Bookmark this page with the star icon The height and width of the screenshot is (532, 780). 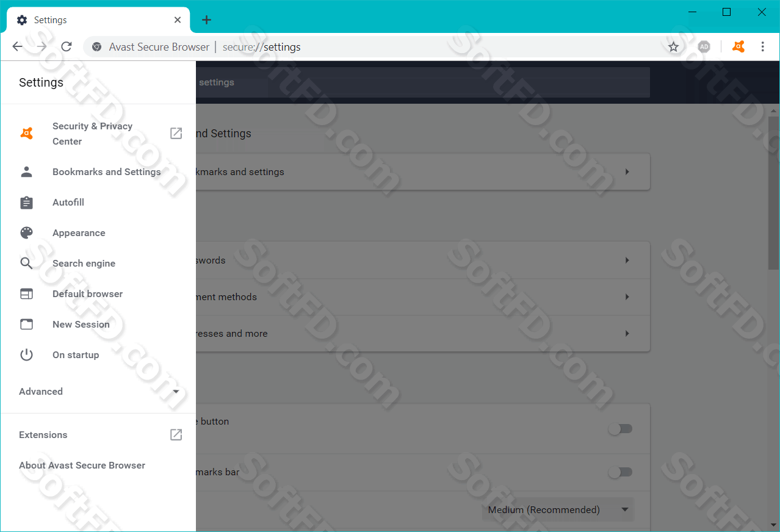(x=673, y=46)
